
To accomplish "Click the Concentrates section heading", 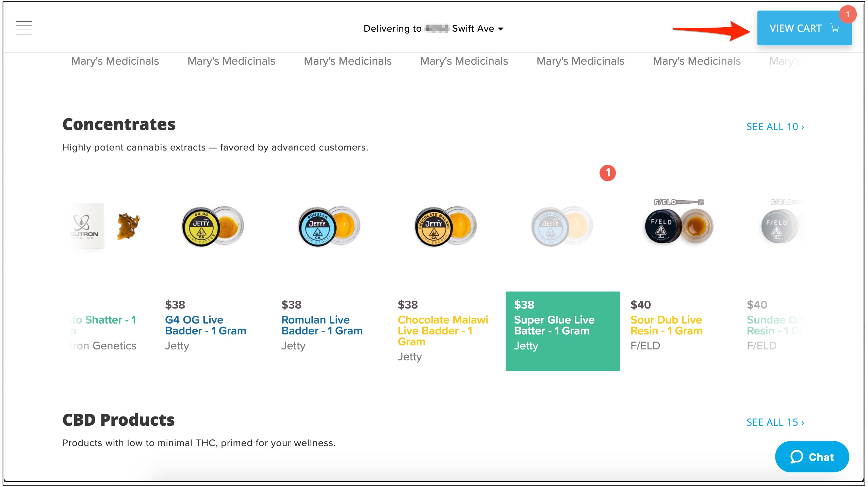I will point(119,124).
